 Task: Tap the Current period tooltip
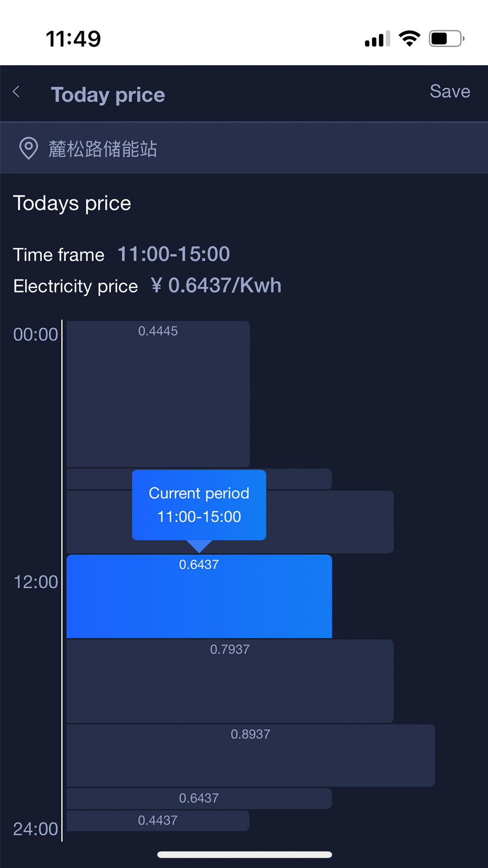[199, 505]
